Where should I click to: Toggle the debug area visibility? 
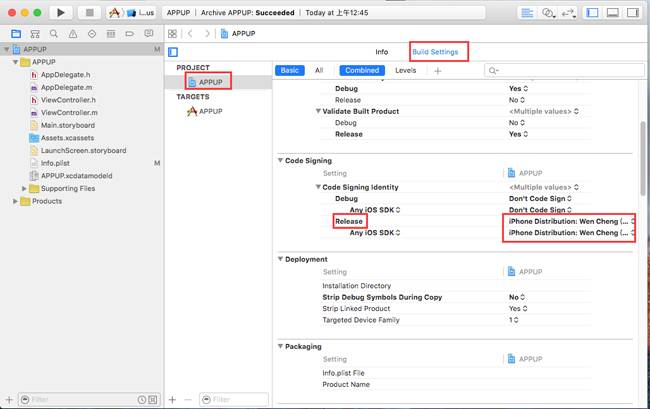coord(613,13)
